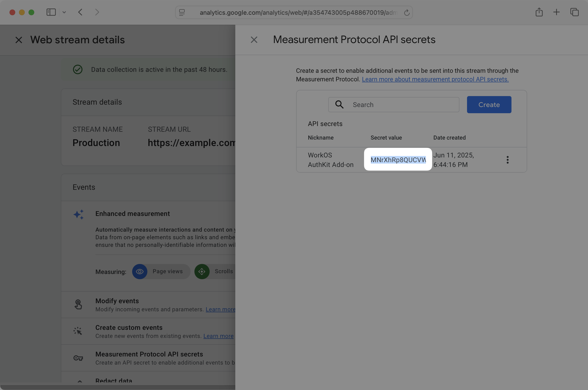The width and height of the screenshot is (588, 390).
Task: Close the Measurement Protocol API secrets panel
Action: (254, 39)
